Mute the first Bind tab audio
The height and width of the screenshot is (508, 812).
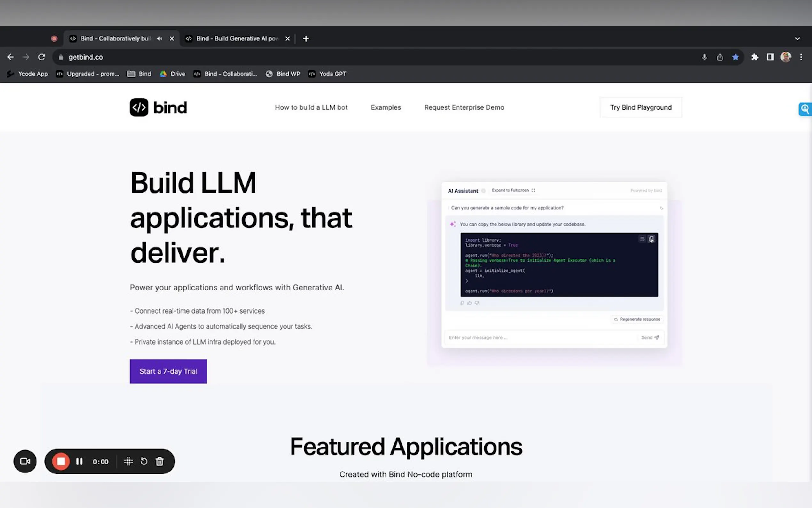click(160, 39)
